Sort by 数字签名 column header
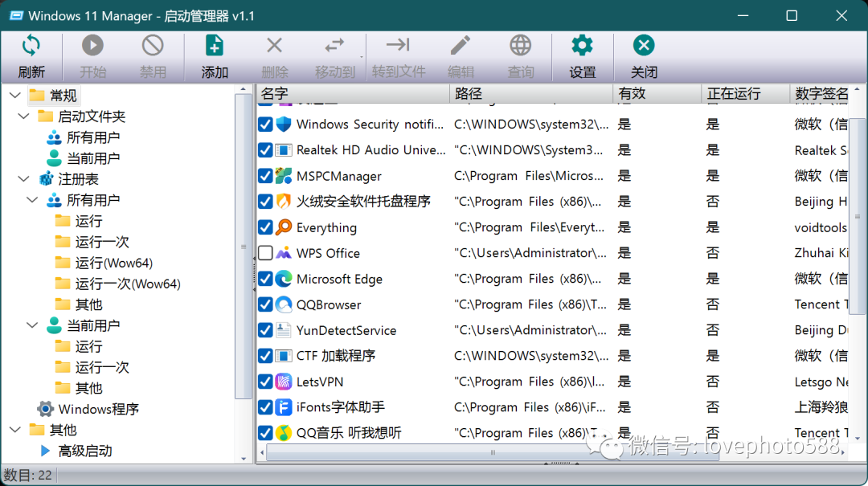Viewport: 868px width, 486px height. [821, 93]
